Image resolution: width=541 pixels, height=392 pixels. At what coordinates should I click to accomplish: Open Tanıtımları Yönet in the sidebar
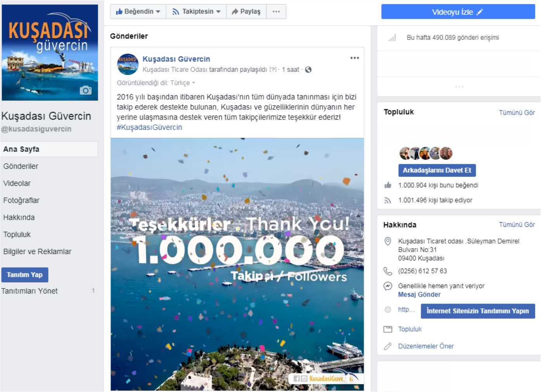coord(29,291)
